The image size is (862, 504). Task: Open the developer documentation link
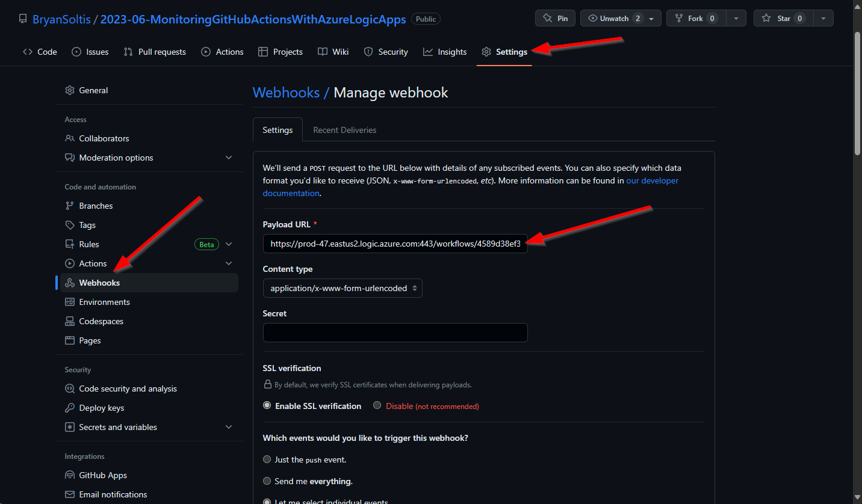pos(652,180)
